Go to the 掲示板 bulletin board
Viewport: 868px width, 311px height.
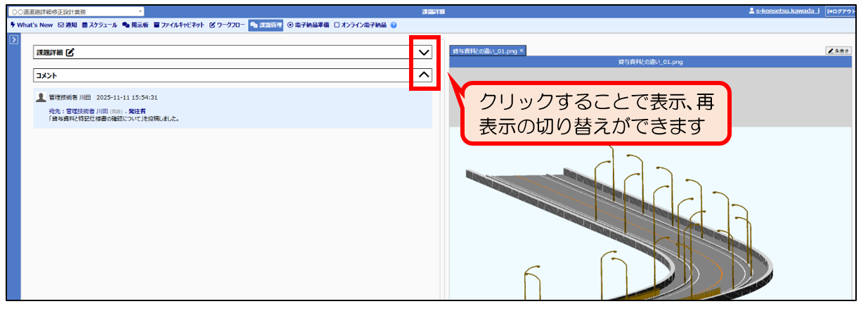click(x=135, y=25)
